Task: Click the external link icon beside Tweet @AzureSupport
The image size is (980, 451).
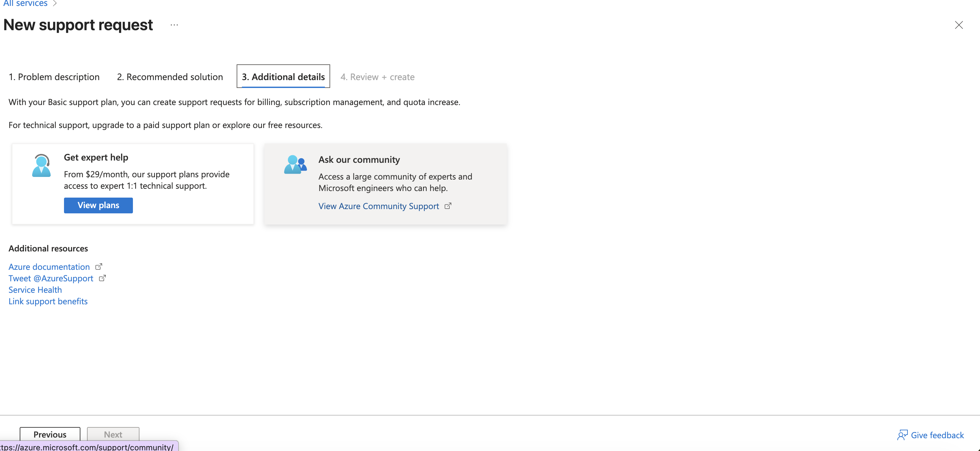Action: 102,278
